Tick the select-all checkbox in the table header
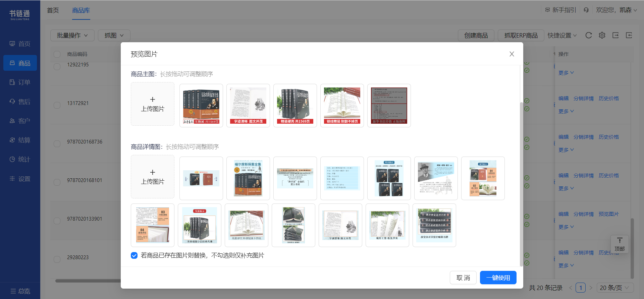The image size is (644, 299). (57, 54)
